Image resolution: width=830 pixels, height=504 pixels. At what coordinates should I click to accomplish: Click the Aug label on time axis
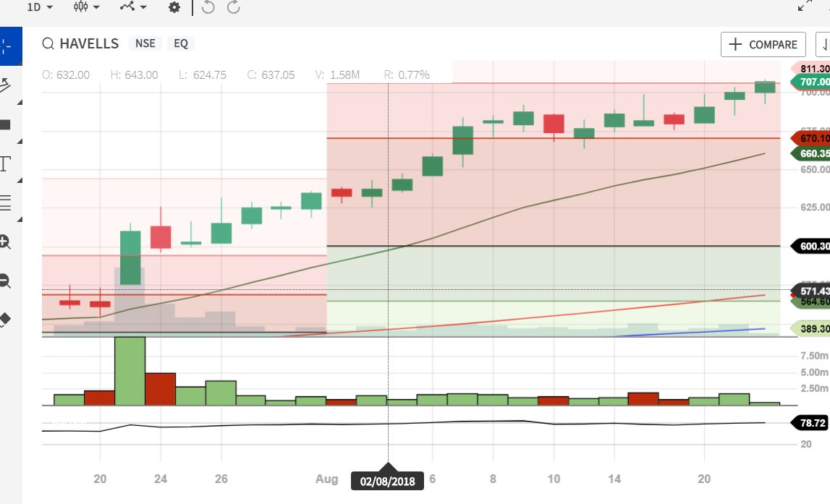(x=326, y=479)
